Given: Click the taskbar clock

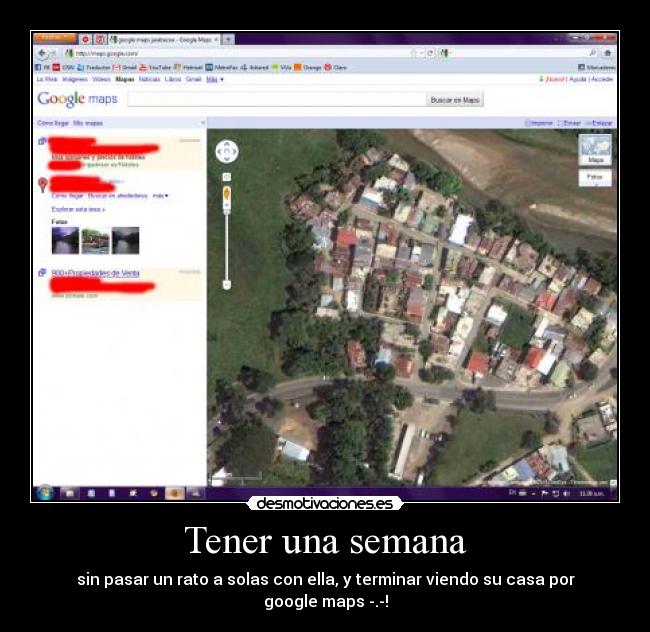Looking at the screenshot, I should click(x=592, y=493).
